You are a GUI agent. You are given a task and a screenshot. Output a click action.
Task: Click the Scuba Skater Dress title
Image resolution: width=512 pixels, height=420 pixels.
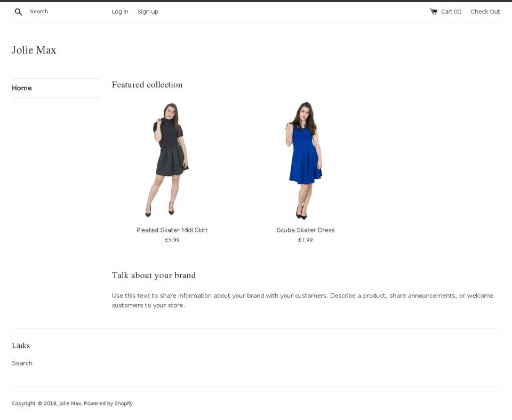pos(306,230)
